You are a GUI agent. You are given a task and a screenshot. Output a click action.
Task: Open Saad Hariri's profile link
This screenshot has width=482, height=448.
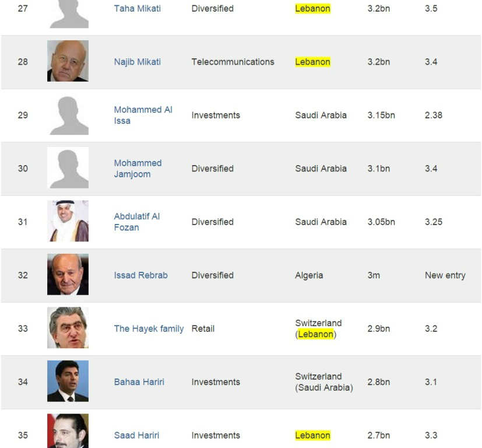tap(136, 435)
